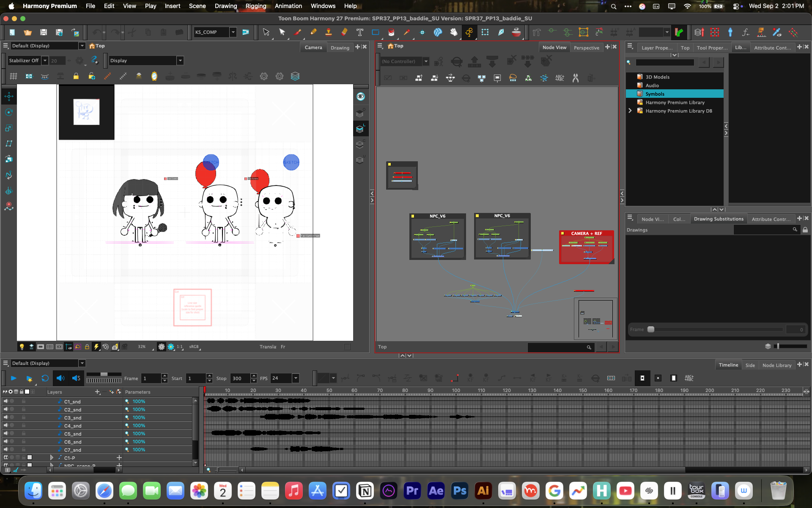Toggle the grid icon in Camera view

[13, 76]
